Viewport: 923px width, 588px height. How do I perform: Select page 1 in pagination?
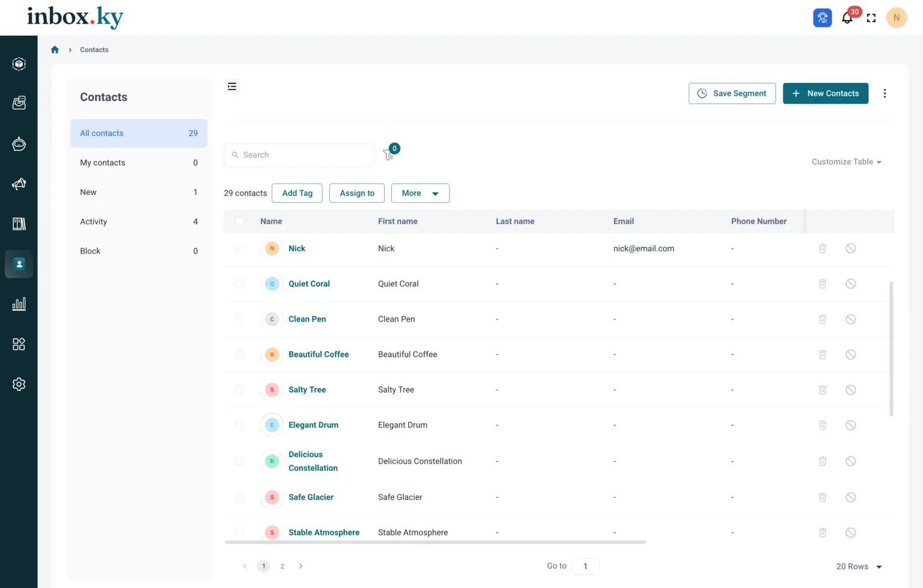click(264, 566)
